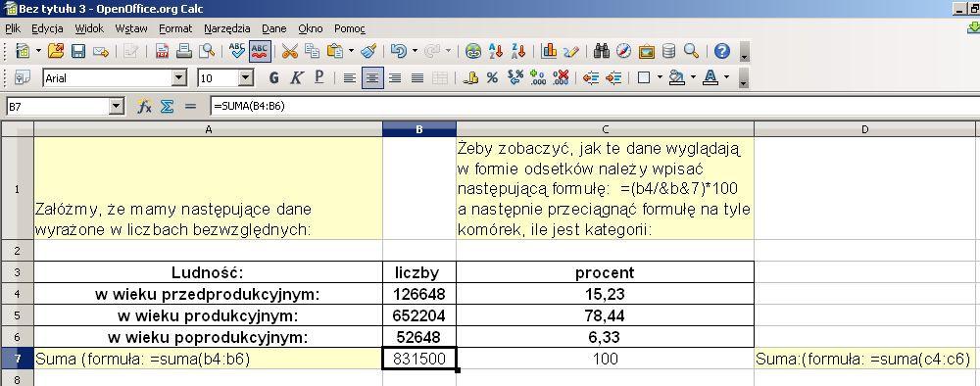Toggle bold G formatting button
This screenshot has height=386, width=980.
coord(273,78)
